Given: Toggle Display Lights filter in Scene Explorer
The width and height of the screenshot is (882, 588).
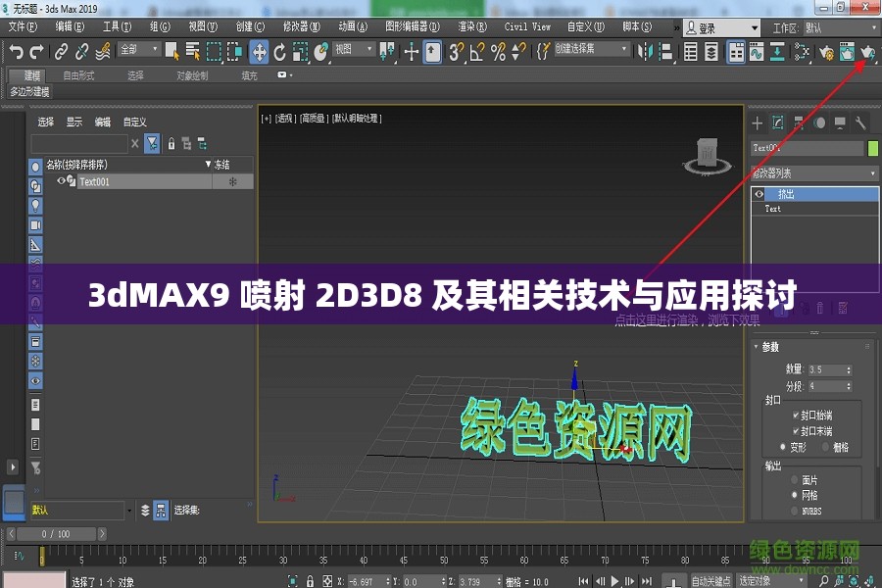Looking at the screenshot, I should tap(35, 206).
